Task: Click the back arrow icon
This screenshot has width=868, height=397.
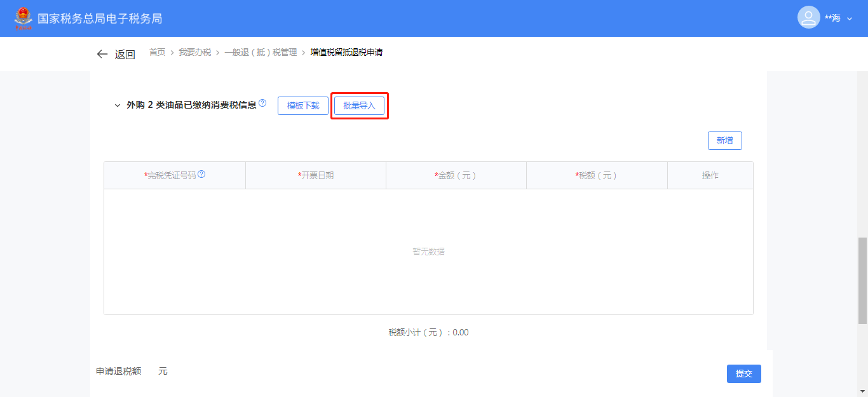Action: click(x=102, y=54)
